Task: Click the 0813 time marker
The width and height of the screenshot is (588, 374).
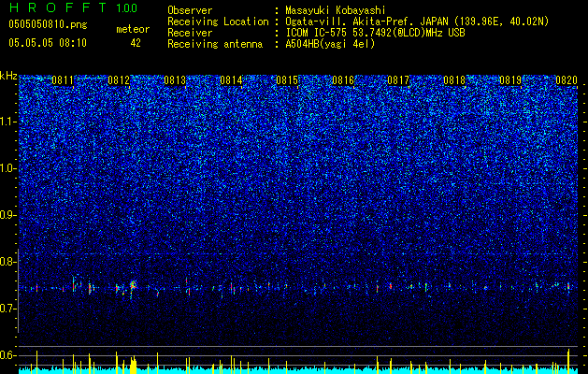Action: coord(175,80)
